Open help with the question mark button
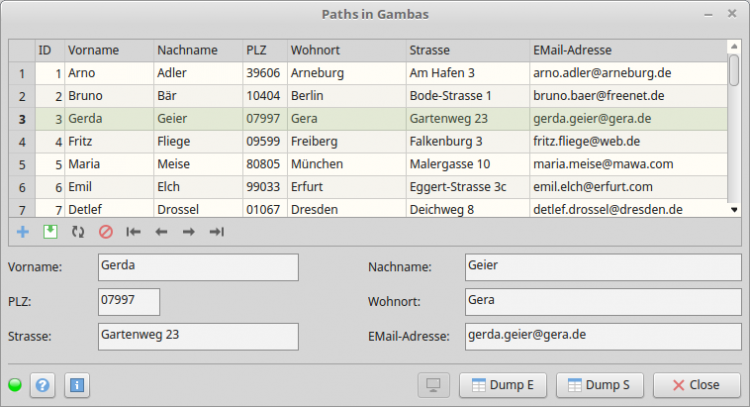 click(43, 385)
